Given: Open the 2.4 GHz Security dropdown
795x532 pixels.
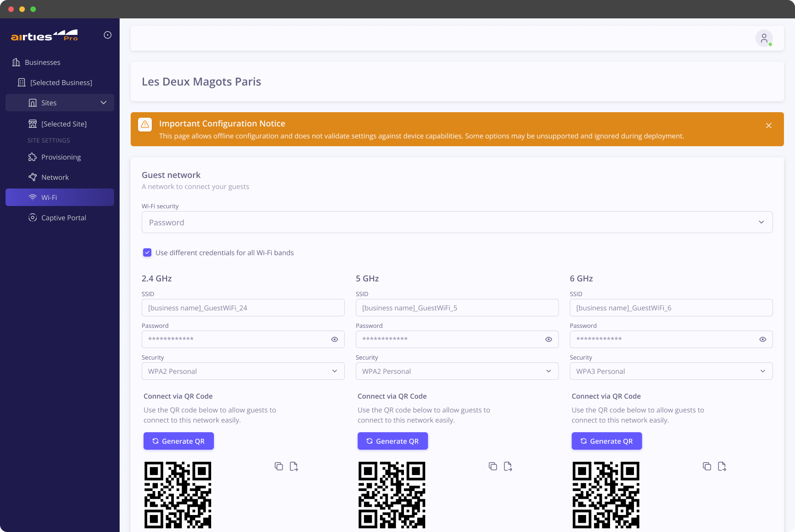Looking at the screenshot, I should (243, 371).
